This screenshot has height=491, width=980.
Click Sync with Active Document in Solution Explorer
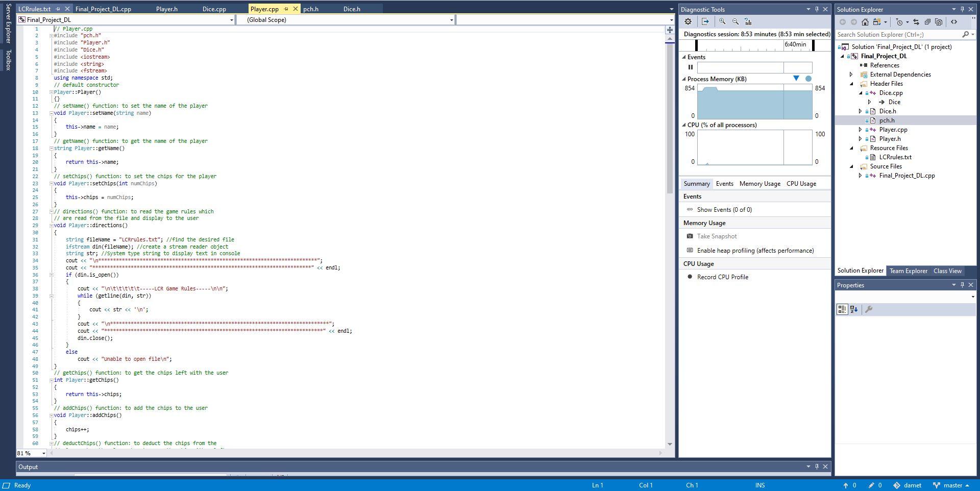point(917,21)
